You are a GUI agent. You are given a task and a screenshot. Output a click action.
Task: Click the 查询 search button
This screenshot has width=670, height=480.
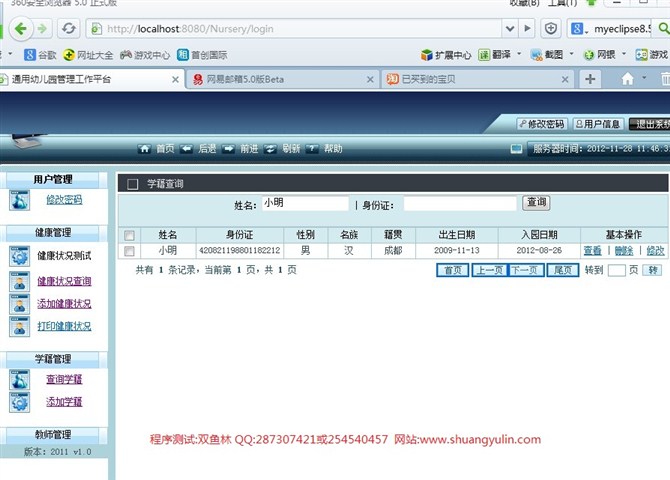click(536, 203)
